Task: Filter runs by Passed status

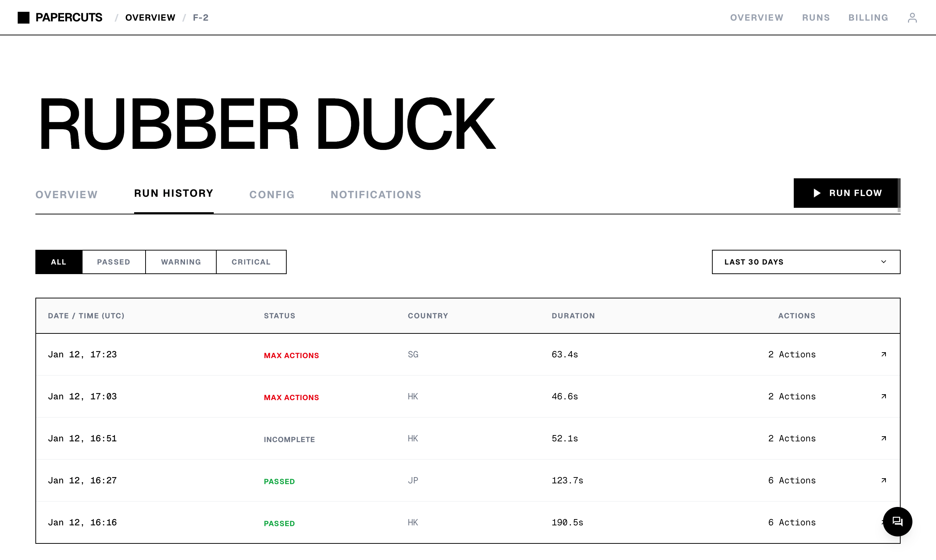Action: click(113, 262)
